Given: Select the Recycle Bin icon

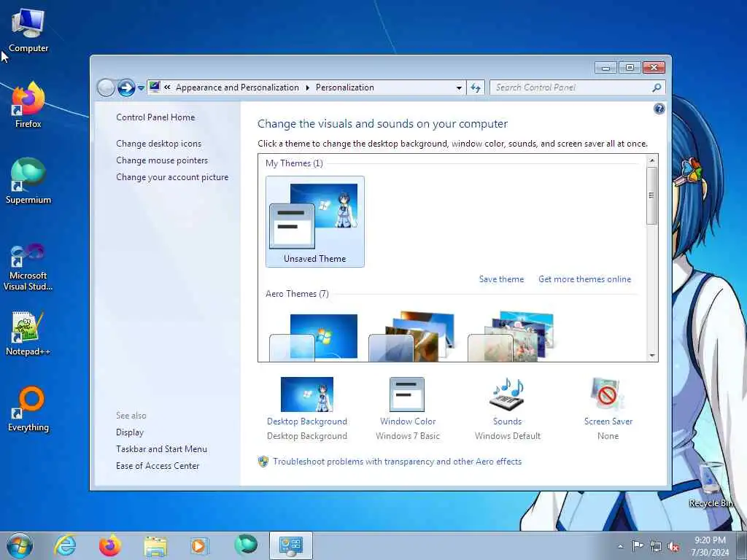Looking at the screenshot, I should point(711,485).
